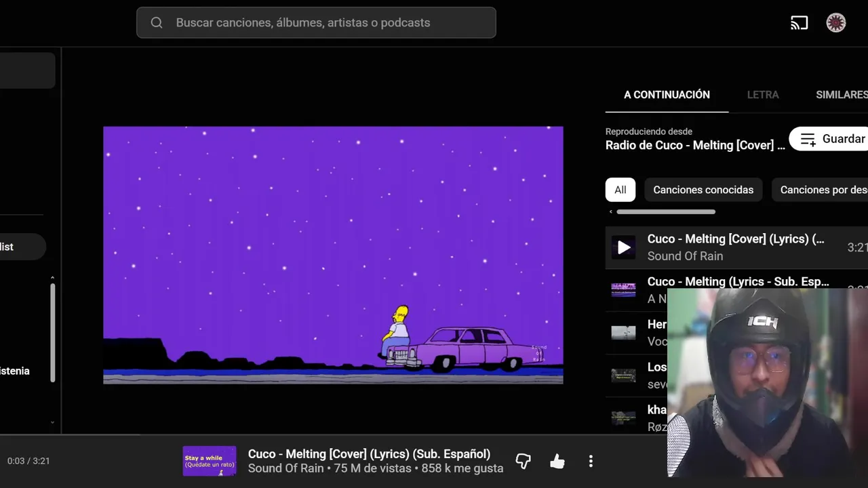Open the cast to device icon

coord(799,23)
